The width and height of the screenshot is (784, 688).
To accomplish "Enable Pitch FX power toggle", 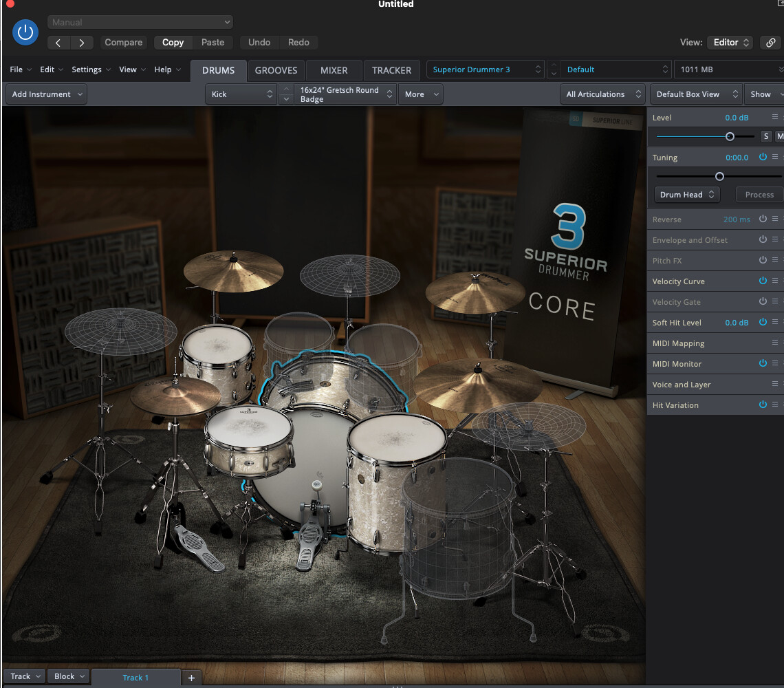I will pos(763,259).
